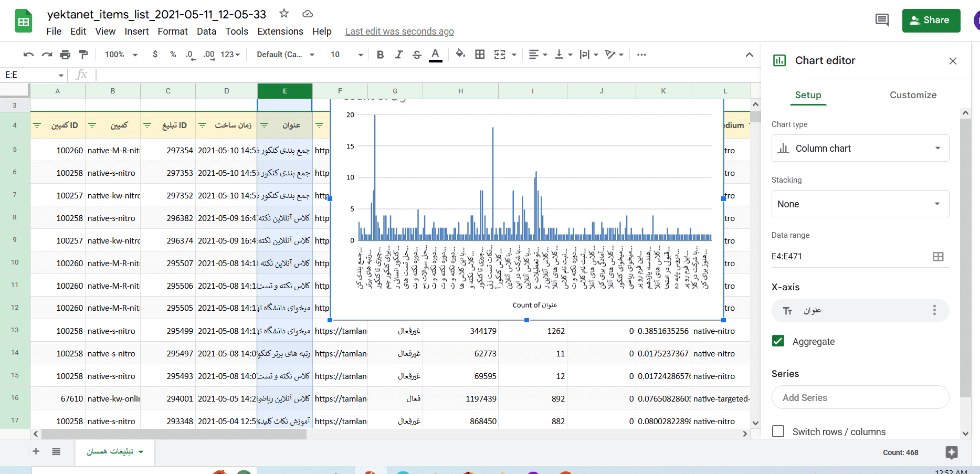Open the text color picker
The image size is (980, 474).
pos(436,55)
